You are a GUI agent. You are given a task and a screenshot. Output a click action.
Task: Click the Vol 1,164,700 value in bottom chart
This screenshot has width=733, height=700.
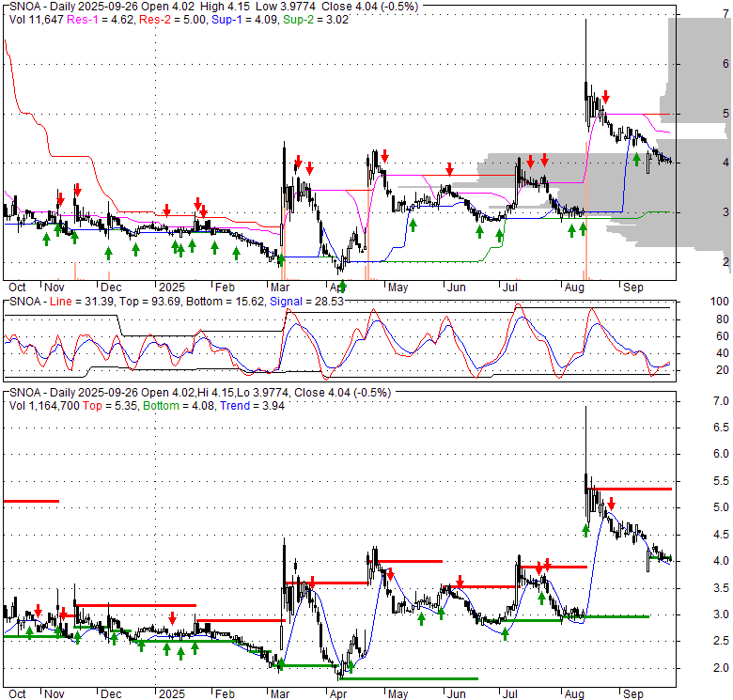44,406
